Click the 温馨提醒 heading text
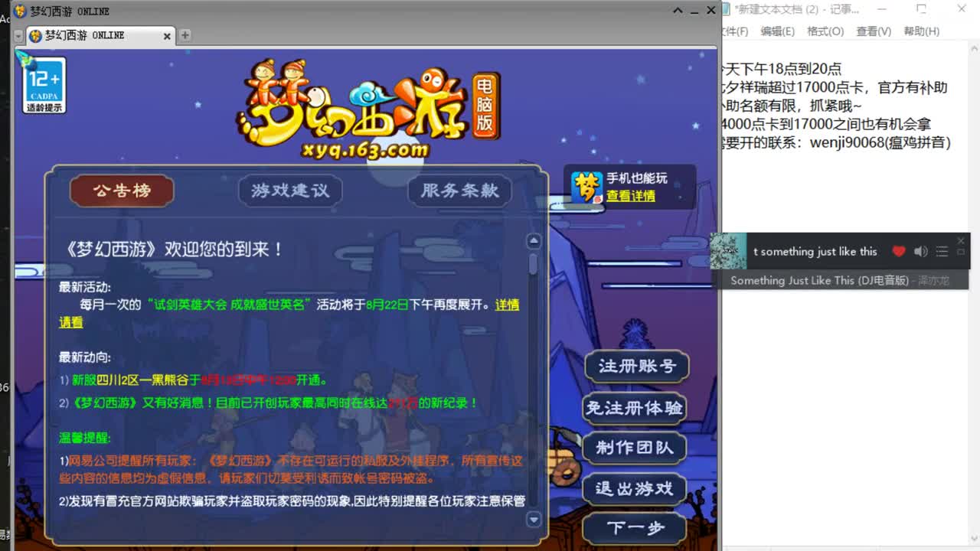 coord(85,439)
